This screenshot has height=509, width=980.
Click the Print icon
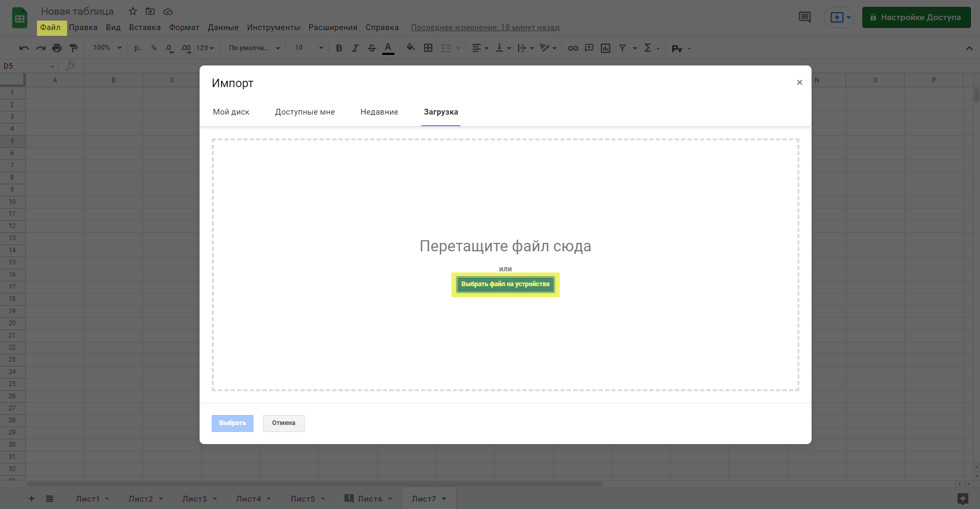coord(57,48)
